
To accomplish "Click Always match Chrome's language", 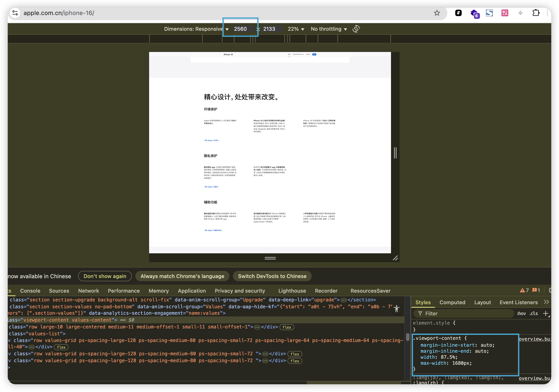I will (182, 276).
